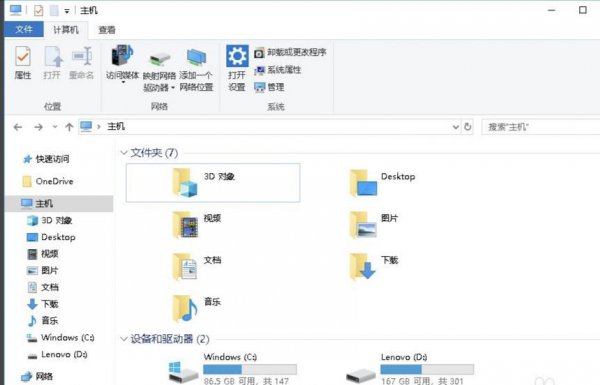Select Desktop in the navigation tree
This screenshot has width=600, height=385.
[51, 237]
